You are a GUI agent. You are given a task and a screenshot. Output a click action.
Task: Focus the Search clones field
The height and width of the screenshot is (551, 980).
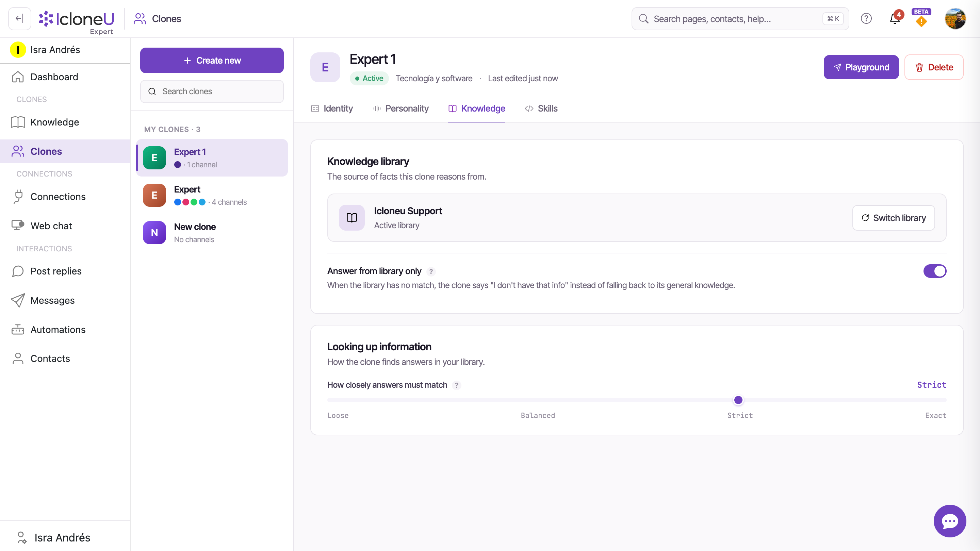click(212, 91)
